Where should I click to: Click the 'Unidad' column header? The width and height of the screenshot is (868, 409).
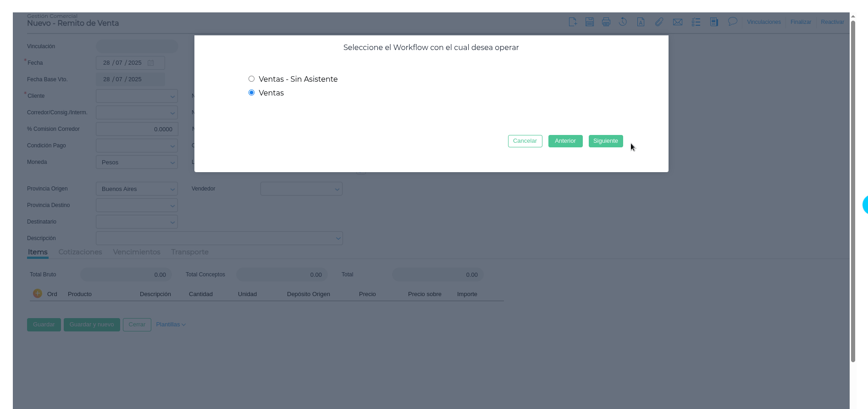[247, 294]
